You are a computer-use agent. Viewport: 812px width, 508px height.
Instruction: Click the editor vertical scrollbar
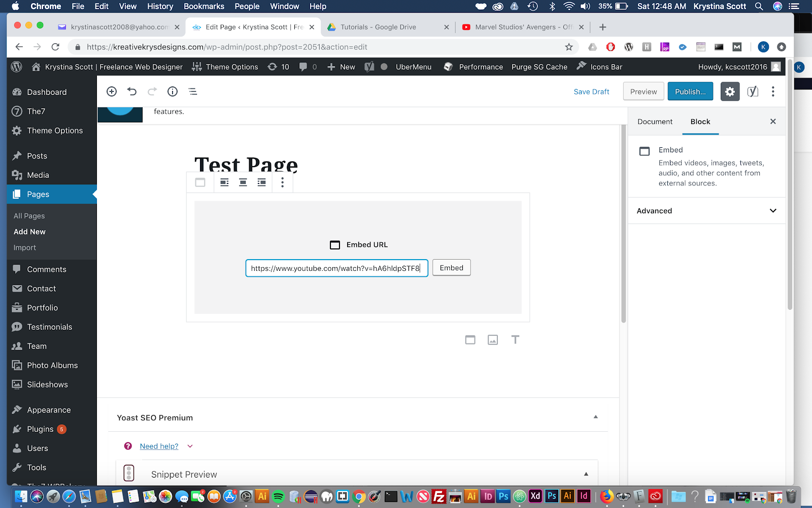coord(623,224)
